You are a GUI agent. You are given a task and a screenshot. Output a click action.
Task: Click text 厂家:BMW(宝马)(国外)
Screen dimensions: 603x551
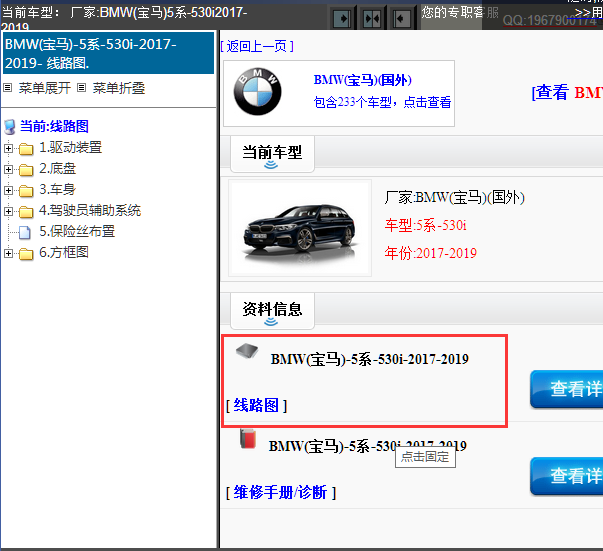point(455,198)
